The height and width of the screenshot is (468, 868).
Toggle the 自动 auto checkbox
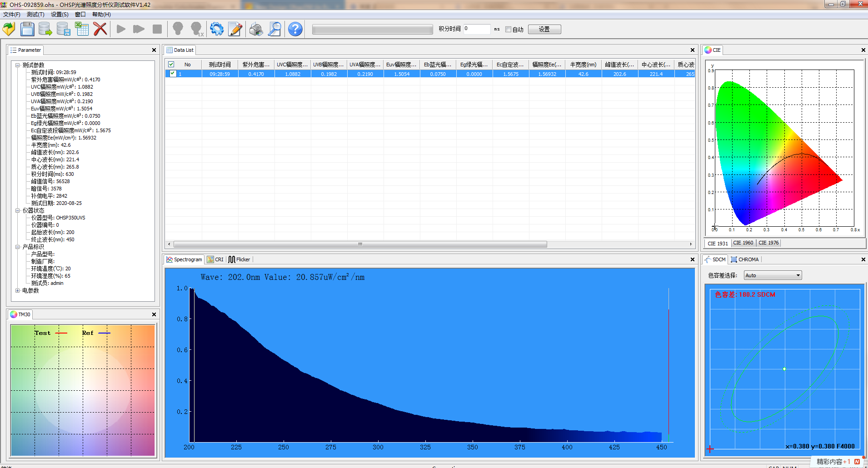[x=508, y=30]
